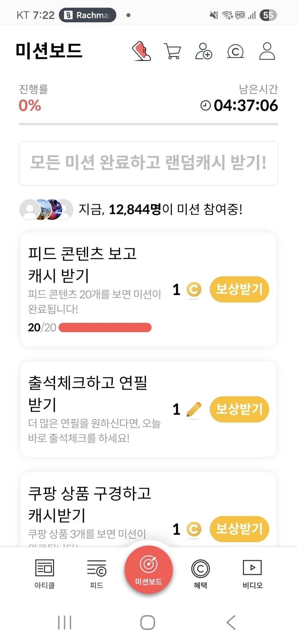Tap the 미션보드 center target button
The height and width of the screenshot is (644, 297).
pos(148,569)
